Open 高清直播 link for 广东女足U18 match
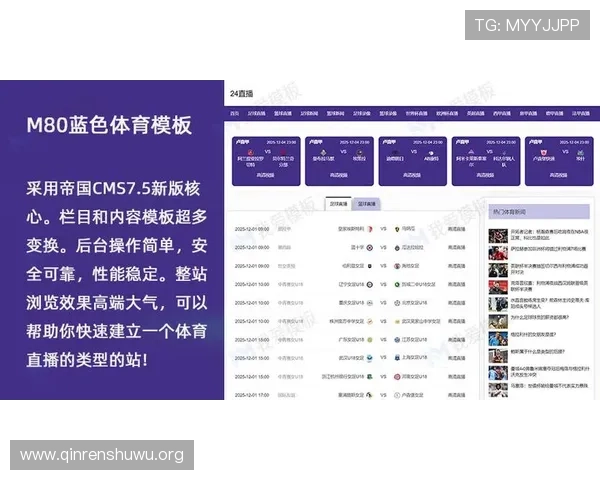Screen dimensions: 600x480 pos(456,340)
